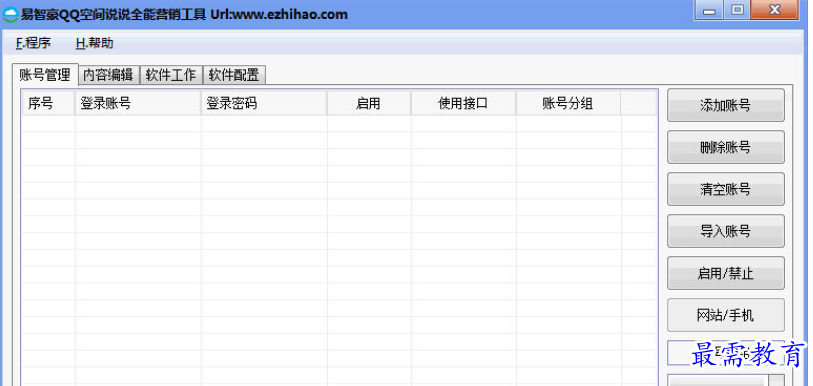813x386 pixels.
Task: Click the 启用/禁止 button
Action: click(x=725, y=273)
